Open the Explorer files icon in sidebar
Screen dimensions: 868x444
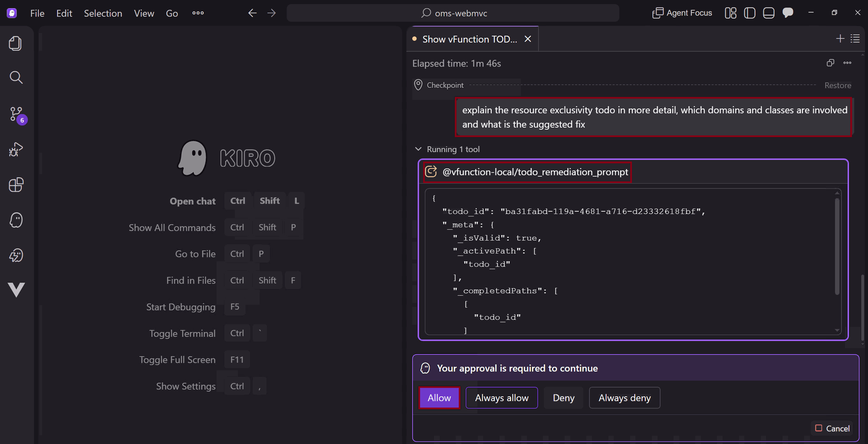pos(16,43)
